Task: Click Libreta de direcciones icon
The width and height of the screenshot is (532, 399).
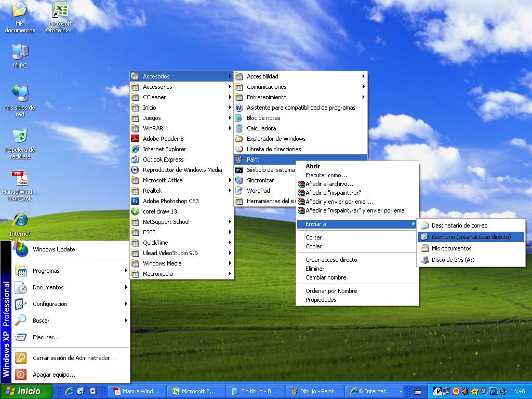Action: (x=239, y=149)
